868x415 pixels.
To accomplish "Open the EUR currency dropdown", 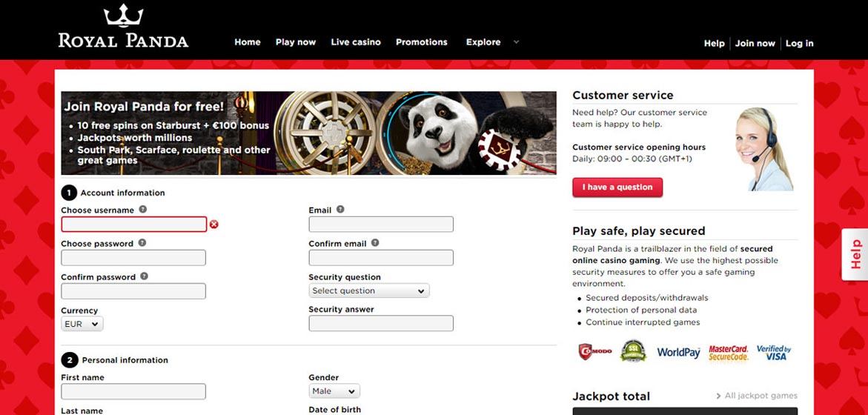I will pos(82,324).
